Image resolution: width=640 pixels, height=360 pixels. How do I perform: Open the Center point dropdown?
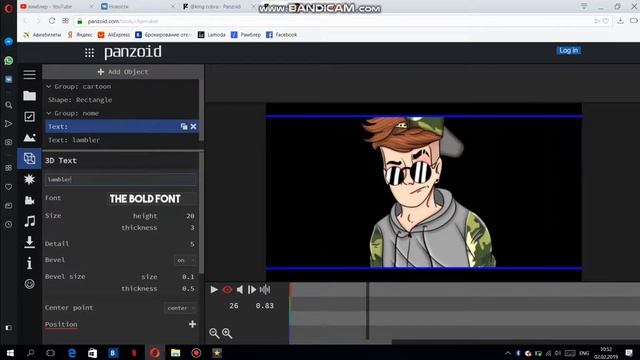180,308
